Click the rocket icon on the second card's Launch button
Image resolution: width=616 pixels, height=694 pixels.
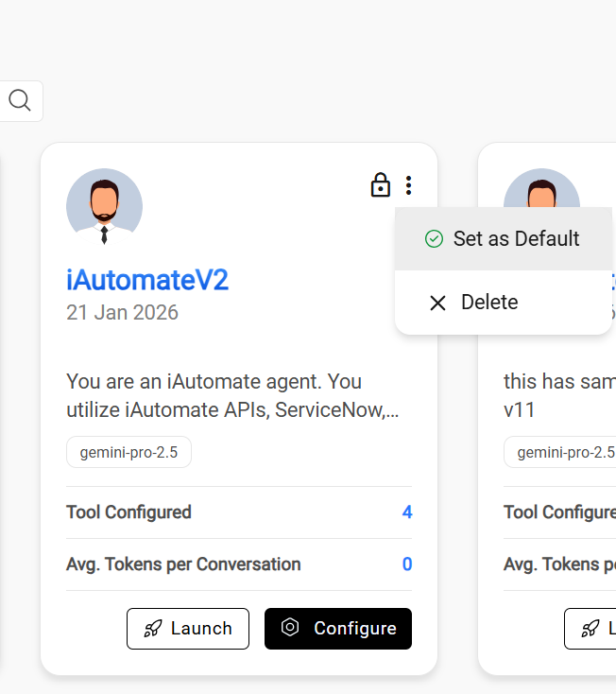590,629
